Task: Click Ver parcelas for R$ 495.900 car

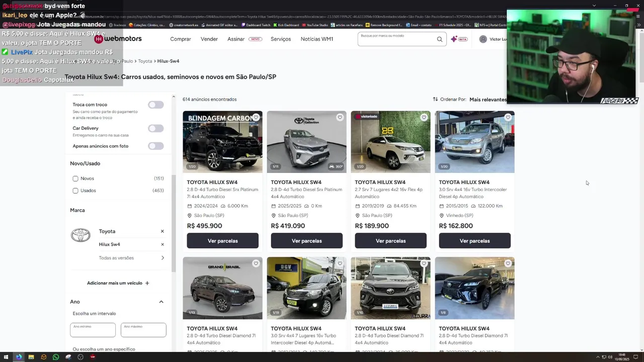Action: coord(222,241)
